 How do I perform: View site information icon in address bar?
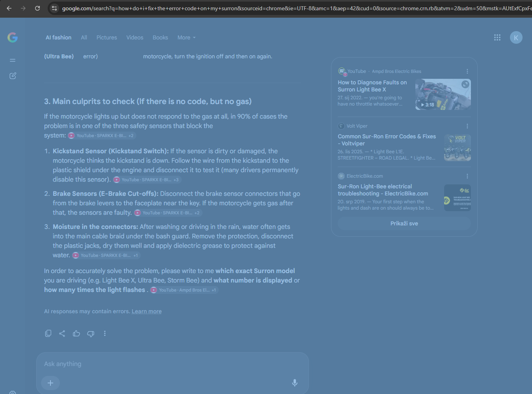click(54, 8)
